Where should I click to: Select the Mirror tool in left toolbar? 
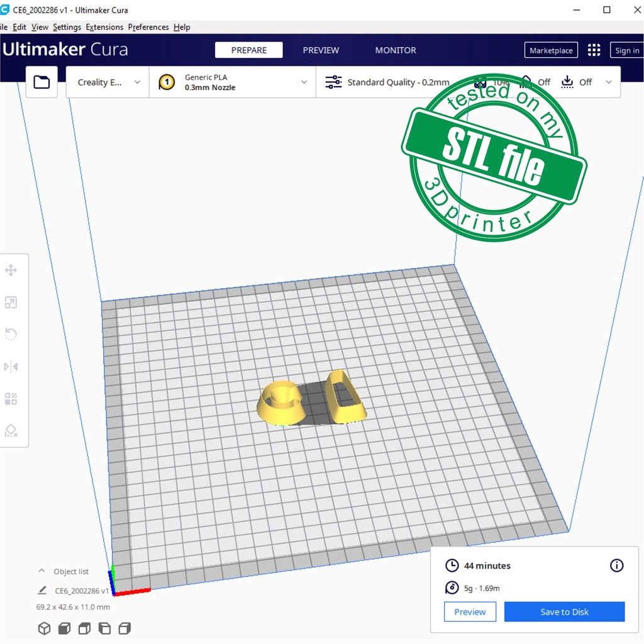pyautogui.click(x=11, y=366)
